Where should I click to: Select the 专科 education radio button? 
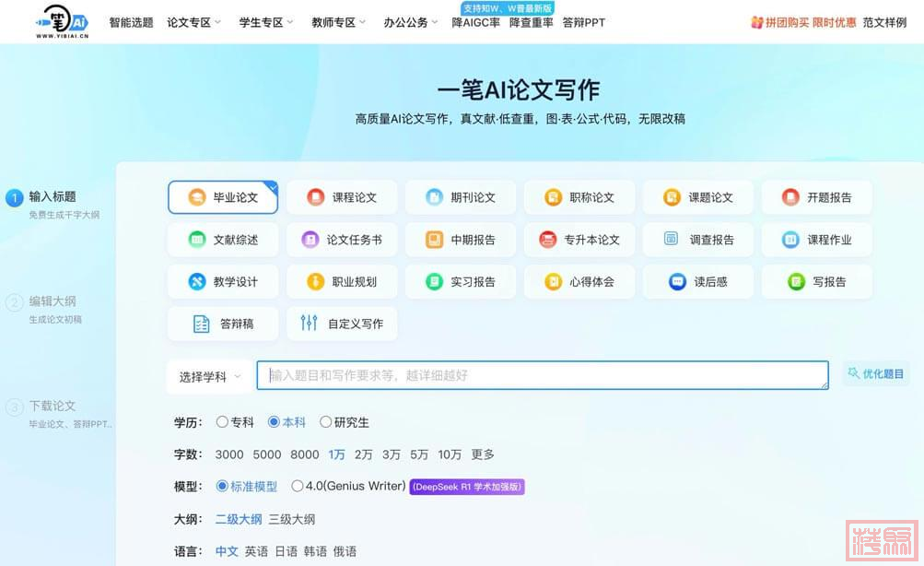tap(222, 422)
